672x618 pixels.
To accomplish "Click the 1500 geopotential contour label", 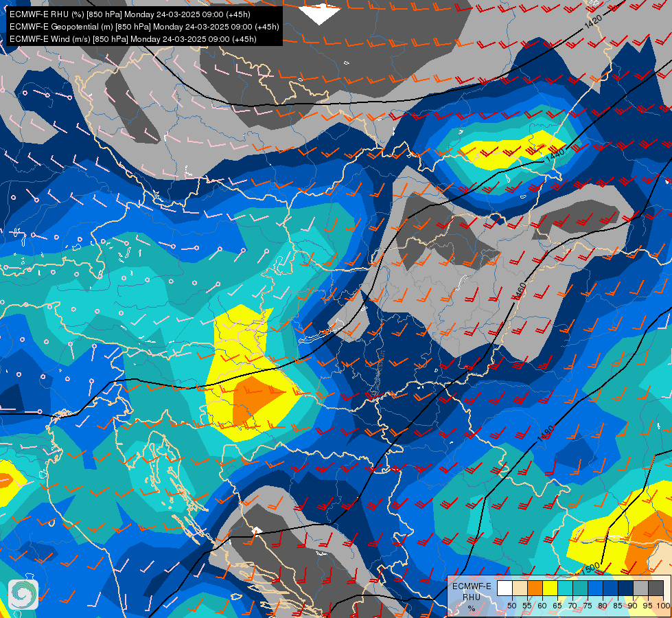I will 590,569.
